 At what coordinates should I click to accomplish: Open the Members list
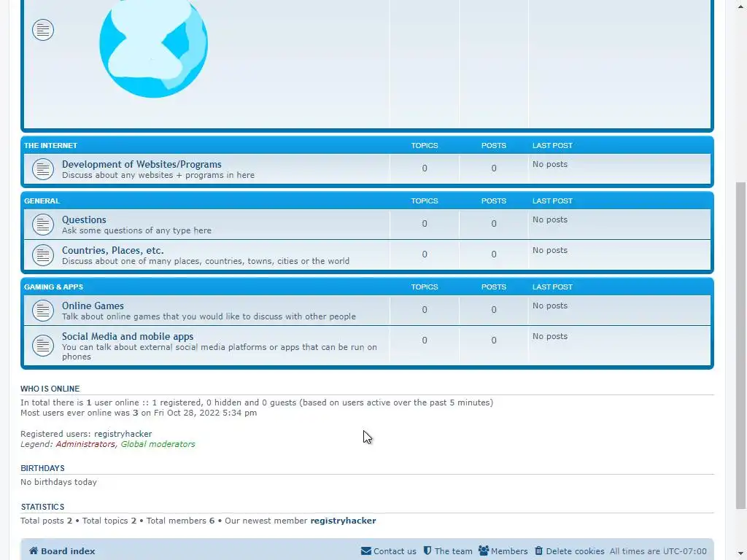pyautogui.click(x=503, y=551)
